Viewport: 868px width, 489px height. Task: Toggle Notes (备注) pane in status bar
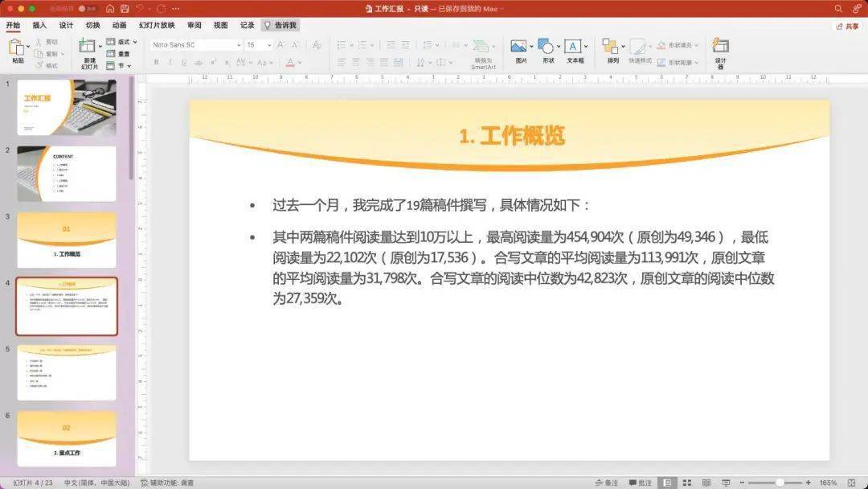607,483
